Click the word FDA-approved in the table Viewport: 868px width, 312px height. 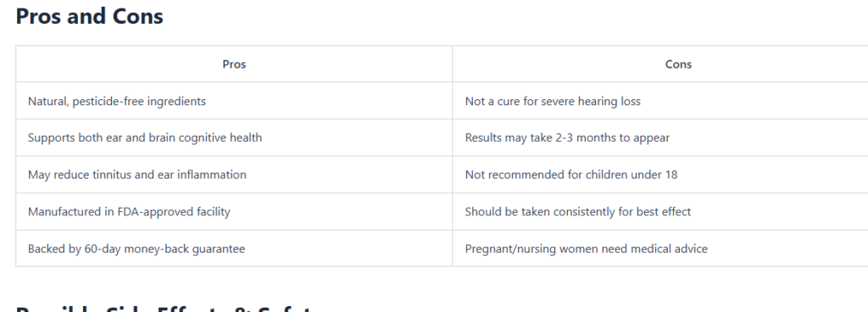[x=149, y=212]
